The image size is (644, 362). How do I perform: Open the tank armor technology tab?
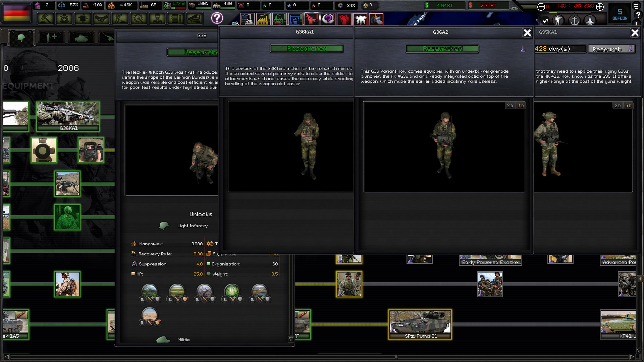[x=81, y=38]
